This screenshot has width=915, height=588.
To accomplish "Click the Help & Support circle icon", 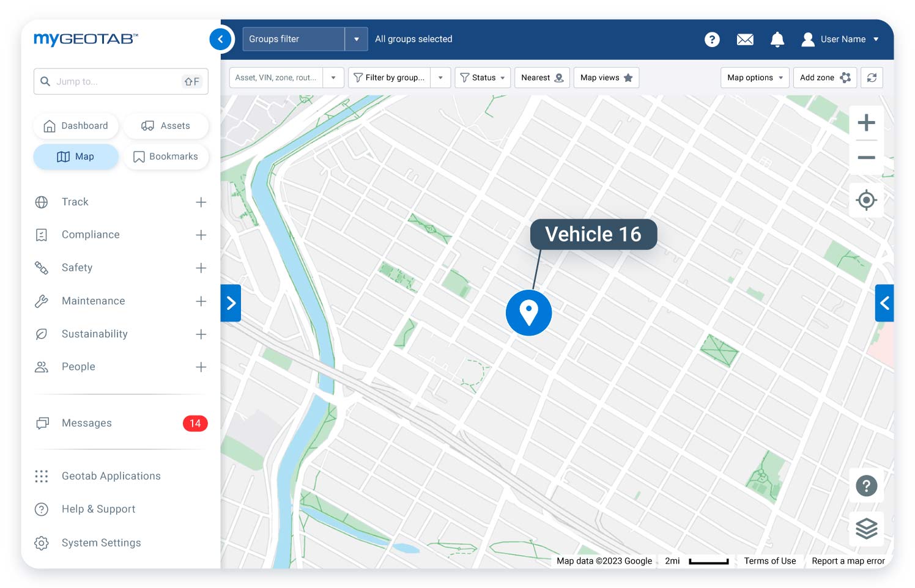I will (x=42, y=509).
